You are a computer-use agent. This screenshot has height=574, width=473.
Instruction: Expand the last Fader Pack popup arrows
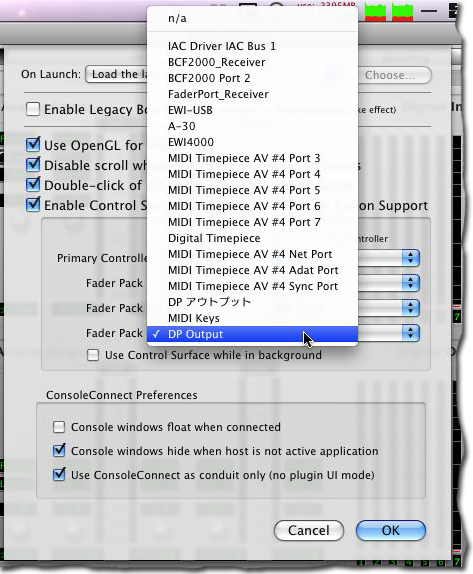[410, 333]
